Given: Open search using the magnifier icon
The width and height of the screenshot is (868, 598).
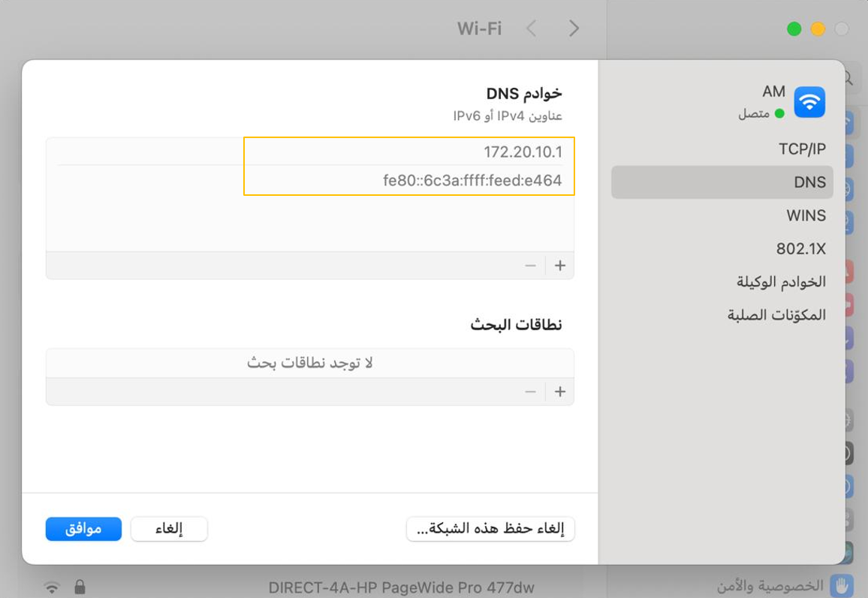Looking at the screenshot, I should point(849,77).
